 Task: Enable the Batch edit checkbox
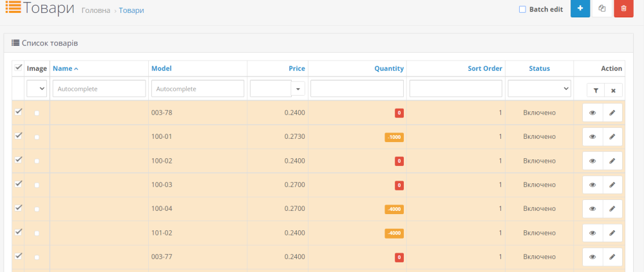point(522,10)
